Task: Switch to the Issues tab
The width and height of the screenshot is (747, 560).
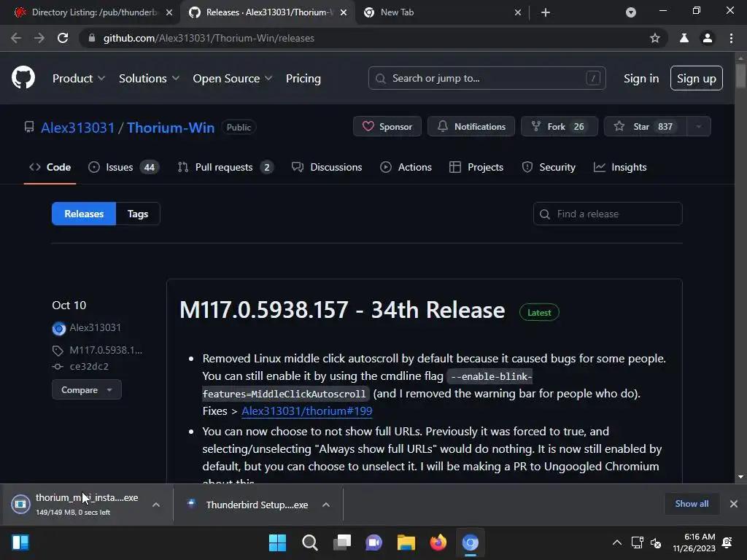Action: pos(124,167)
